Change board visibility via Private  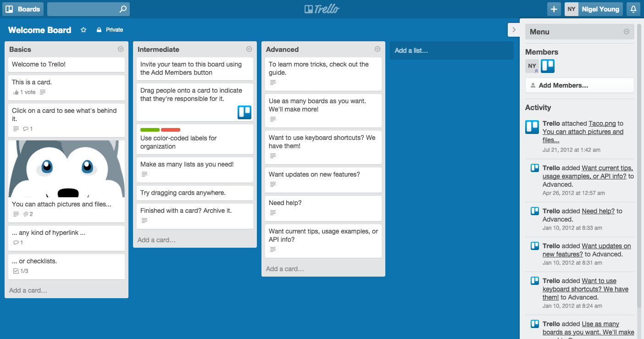[x=110, y=30]
